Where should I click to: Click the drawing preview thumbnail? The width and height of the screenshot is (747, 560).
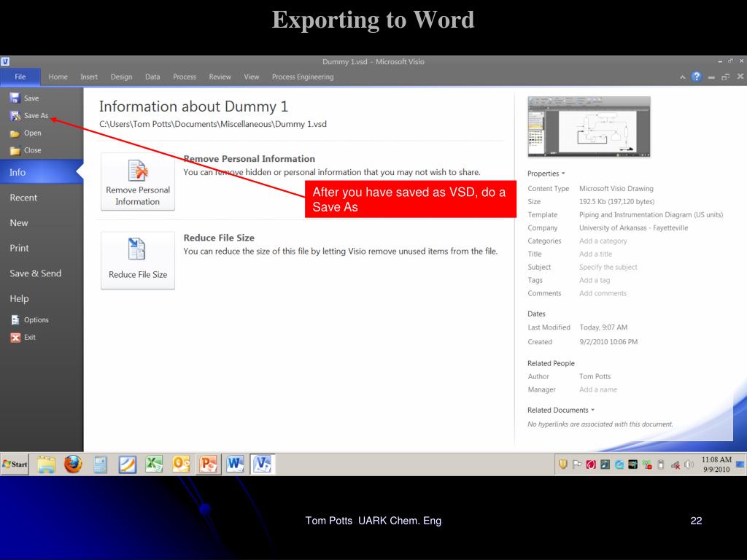coord(589,127)
